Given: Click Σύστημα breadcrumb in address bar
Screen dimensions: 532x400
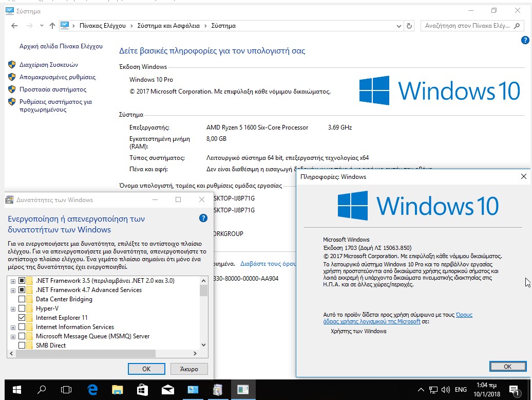Looking at the screenshot, I should click(x=223, y=26).
